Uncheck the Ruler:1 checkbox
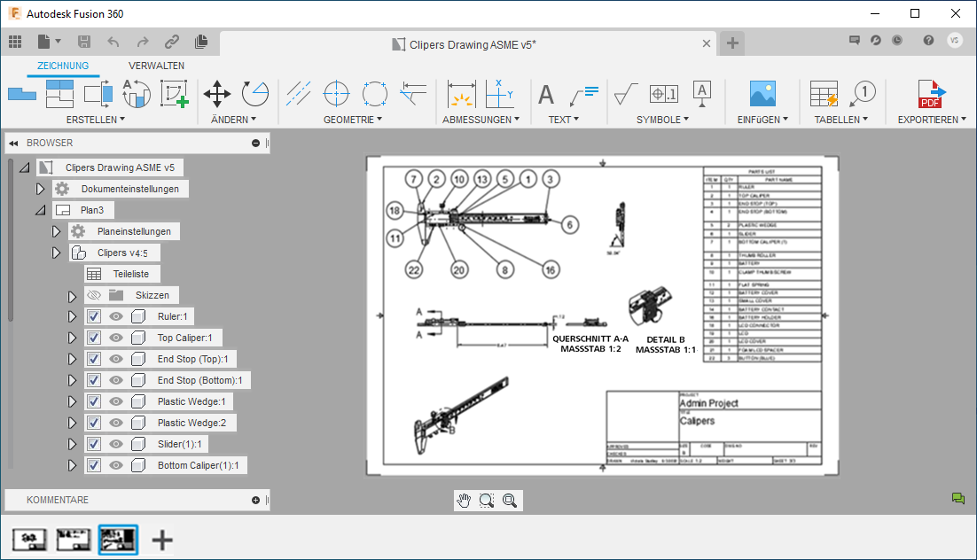Screen dimensions: 977x560 tap(93, 316)
